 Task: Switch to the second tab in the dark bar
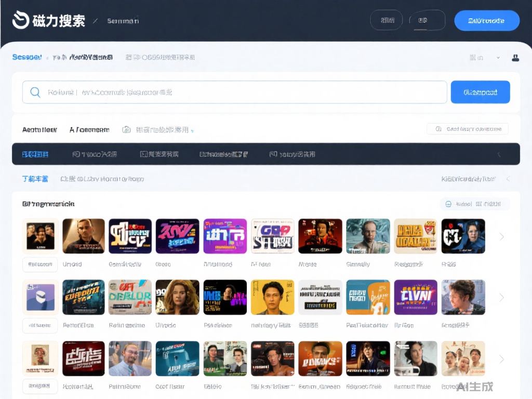click(x=95, y=154)
